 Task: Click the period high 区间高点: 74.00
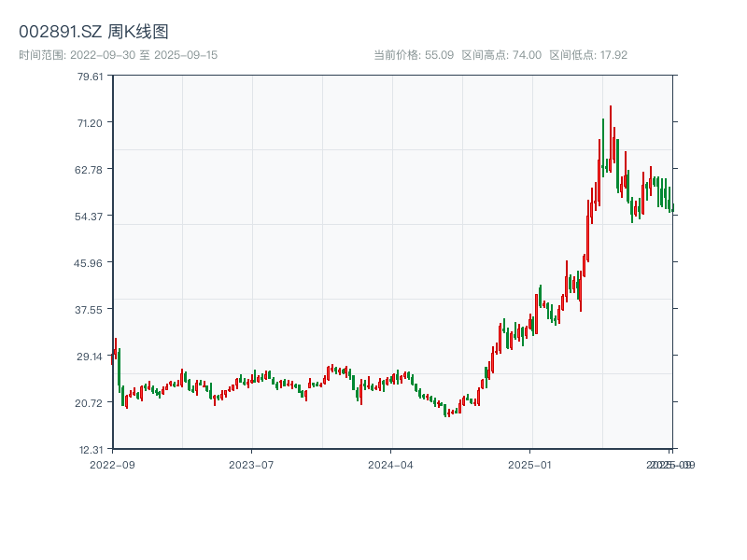click(x=501, y=55)
